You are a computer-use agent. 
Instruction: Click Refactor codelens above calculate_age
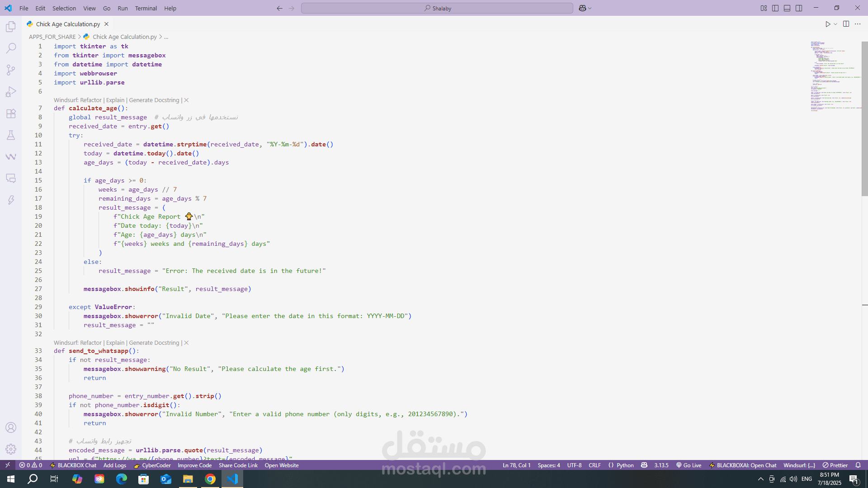pos(90,100)
